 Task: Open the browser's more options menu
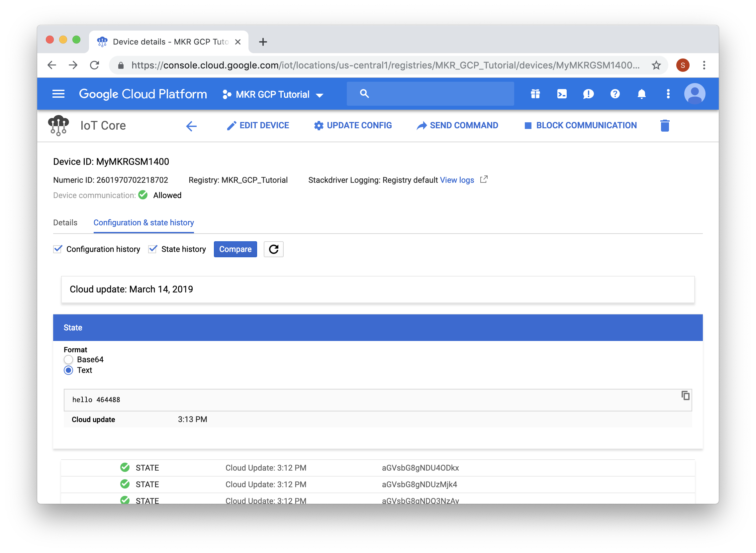pyautogui.click(x=705, y=65)
